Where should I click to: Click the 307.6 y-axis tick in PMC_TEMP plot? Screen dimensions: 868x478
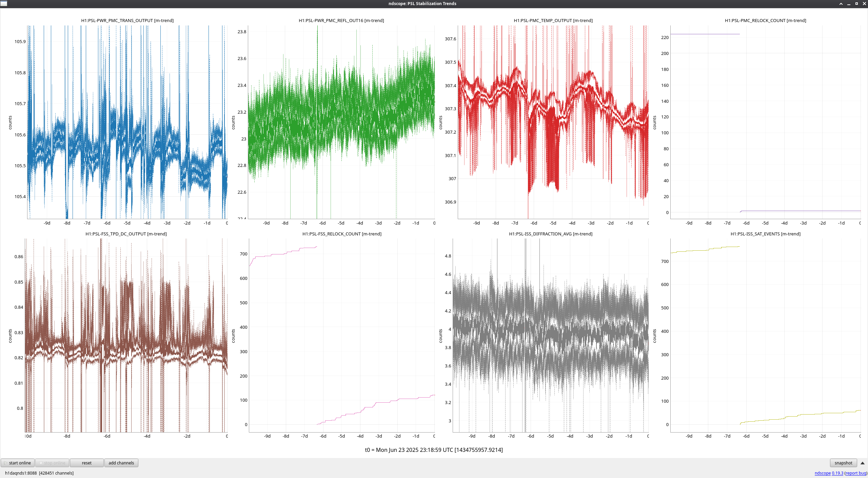click(450, 39)
